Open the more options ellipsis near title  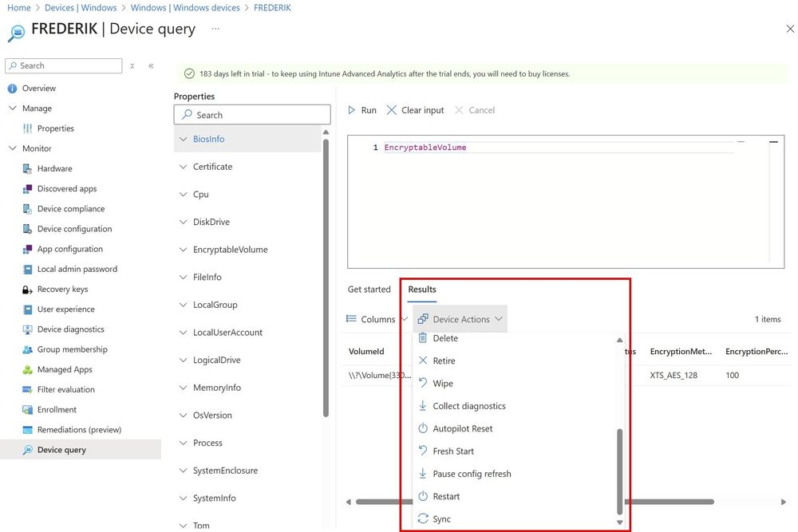(215, 29)
